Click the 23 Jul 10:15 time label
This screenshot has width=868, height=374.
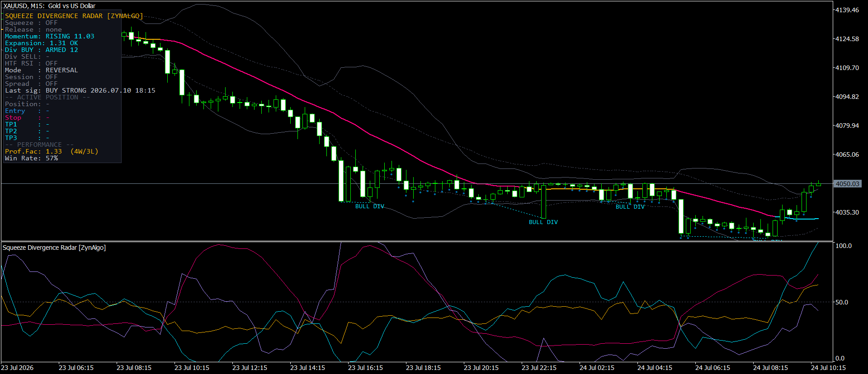click(x=192, y=368)
